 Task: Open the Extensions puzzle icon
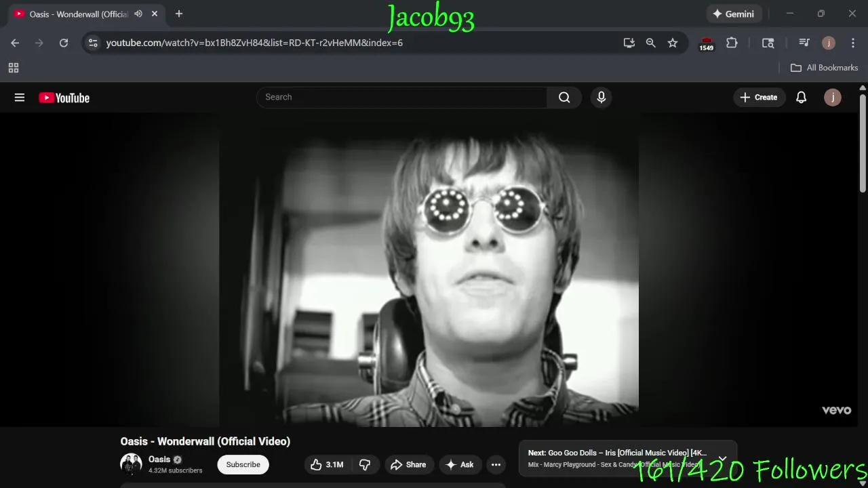click(x=732, y=43)
